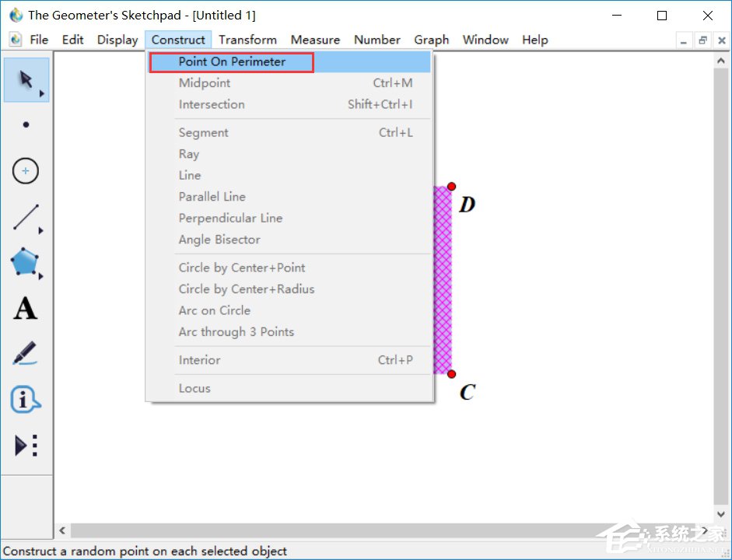Close the open Construct menu
732x560 pixels.
pyautogui.click(x=178, y=40)
